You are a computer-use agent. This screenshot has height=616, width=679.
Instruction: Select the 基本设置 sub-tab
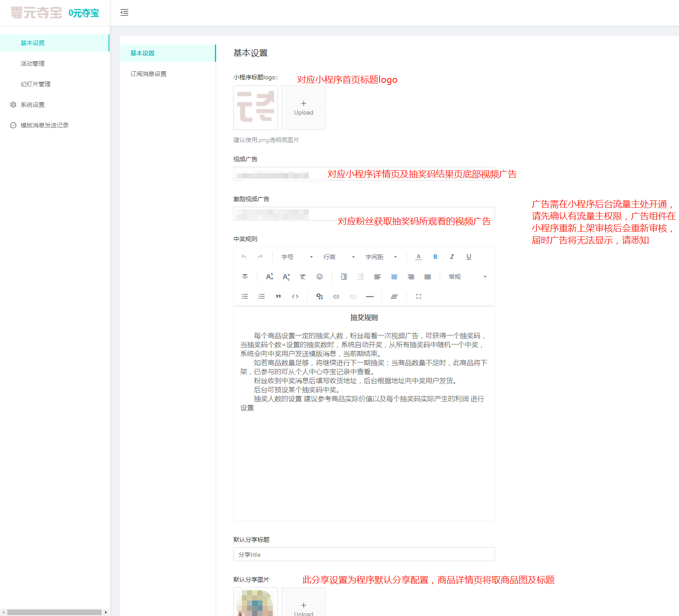(x=168, y=53)
